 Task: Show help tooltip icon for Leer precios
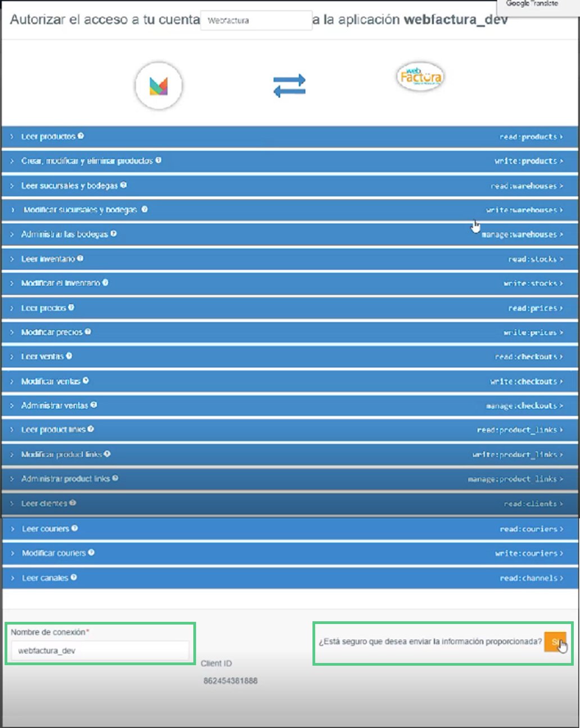[x=71, y=308]
